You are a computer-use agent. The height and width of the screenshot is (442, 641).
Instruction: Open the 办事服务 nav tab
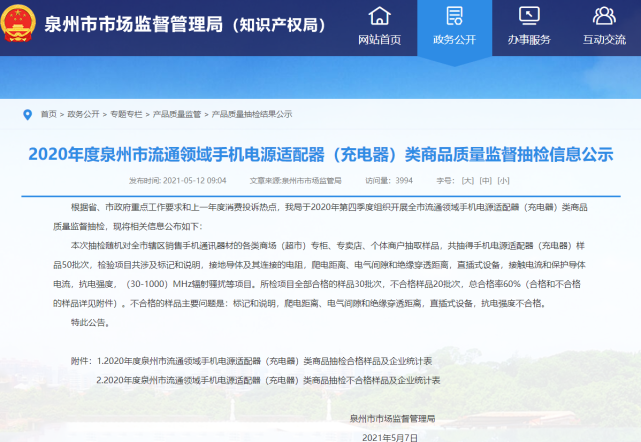[x=529, y=28]
